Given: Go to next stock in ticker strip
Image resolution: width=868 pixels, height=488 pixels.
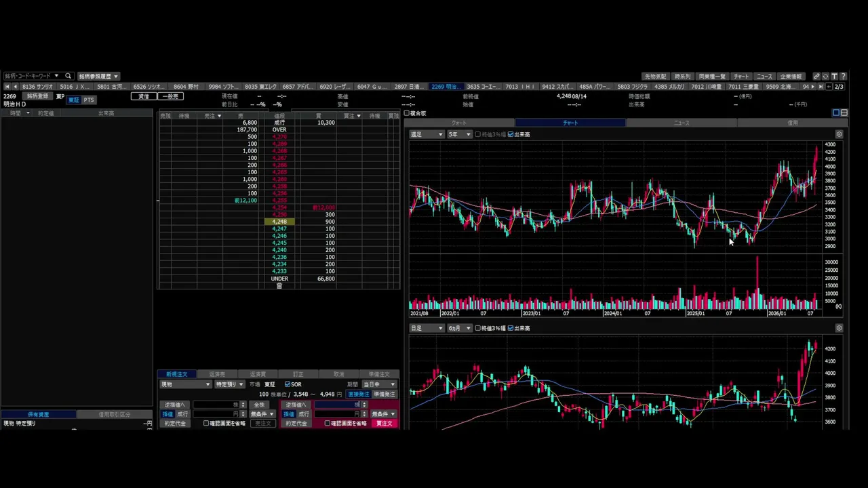Looking at the screenshot, I should [812, 87].
